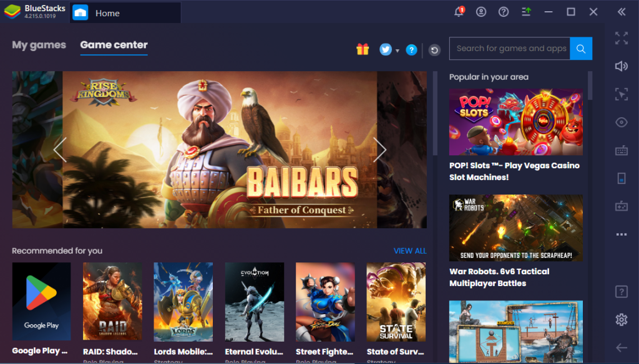Click the Twitter bird icon

pos(386,49)
